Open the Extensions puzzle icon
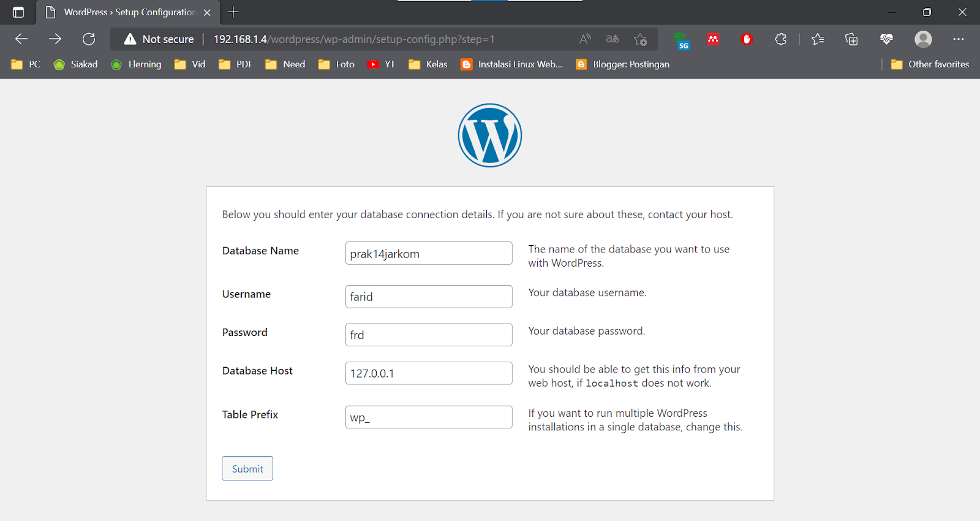Image resolution: width=980 pixels, height=521 pixels. (x=780, y=39)
